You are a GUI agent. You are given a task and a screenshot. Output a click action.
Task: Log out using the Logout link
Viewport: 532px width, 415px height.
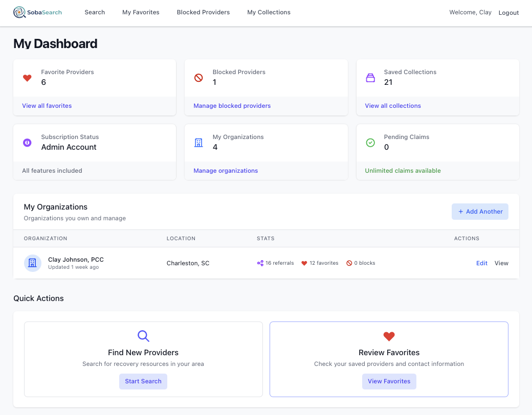[508, 13]
